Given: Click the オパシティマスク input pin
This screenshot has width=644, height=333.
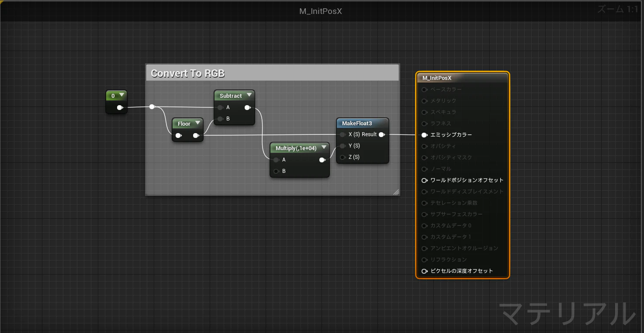Looking at the screenshot, I should click(424, 158).
